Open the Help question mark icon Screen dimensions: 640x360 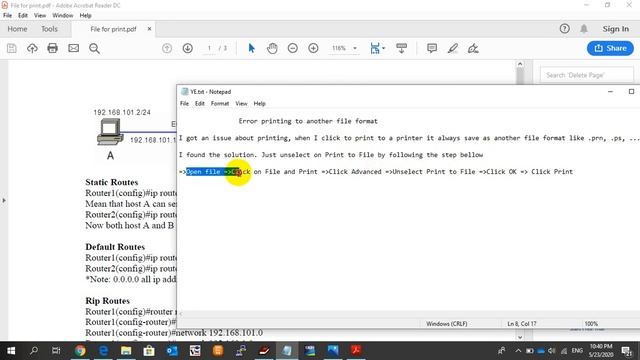point(564,29)
